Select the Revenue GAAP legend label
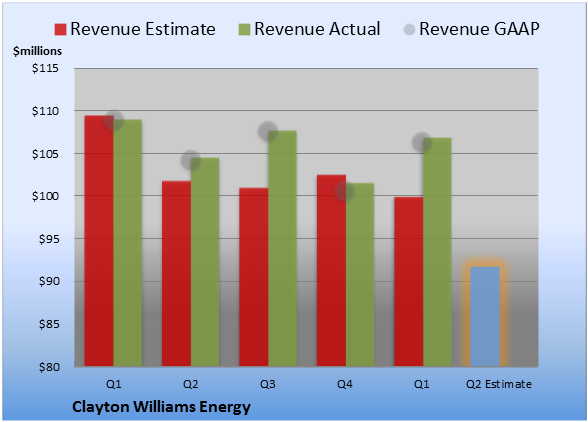The image size is (588, 422). pos(479,29)
